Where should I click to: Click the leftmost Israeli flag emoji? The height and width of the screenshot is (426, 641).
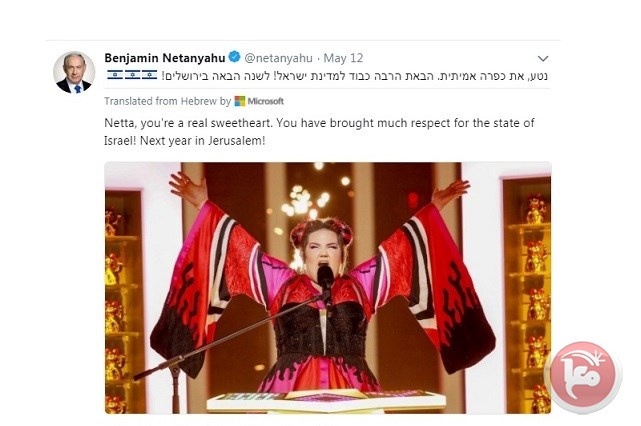click(115, 75)
